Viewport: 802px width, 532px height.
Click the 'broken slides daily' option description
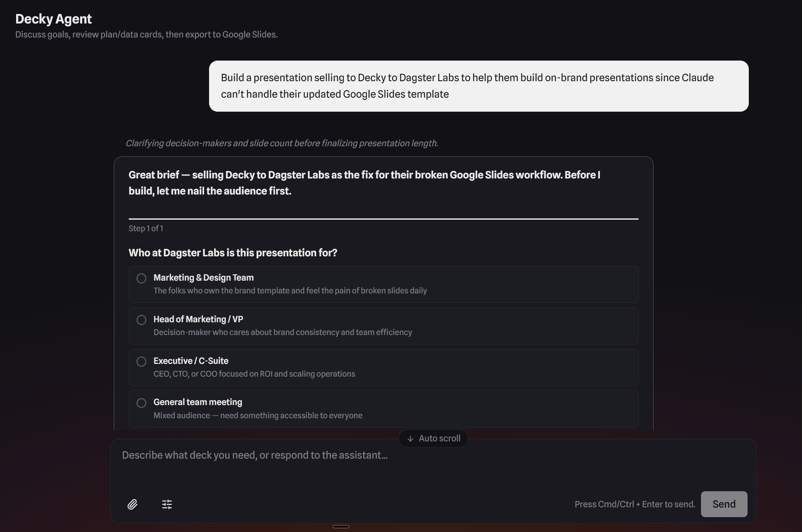290,291
